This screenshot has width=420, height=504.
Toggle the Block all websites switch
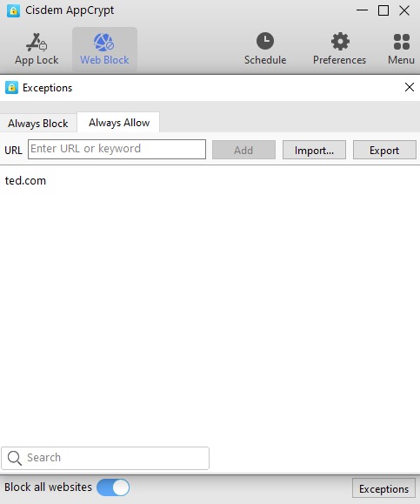(x=113, y=487)
